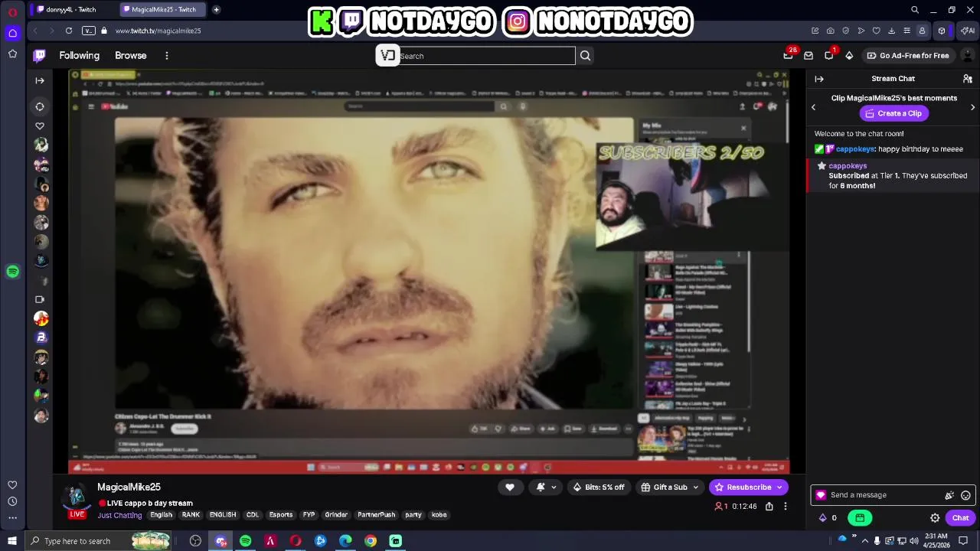980x551 pixels.
Task: Open the Twitch home logo
Action: (40, 55)
